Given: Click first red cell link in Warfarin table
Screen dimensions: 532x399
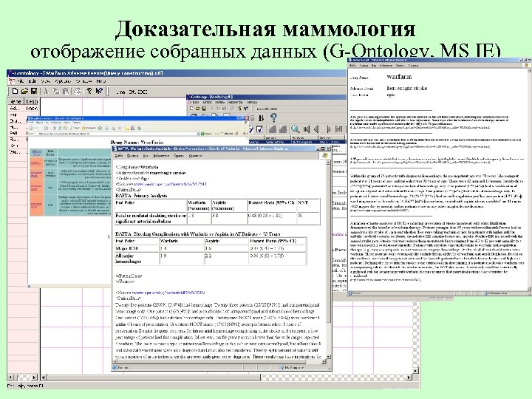Looking at the screenshot, I should pos(36,163).
